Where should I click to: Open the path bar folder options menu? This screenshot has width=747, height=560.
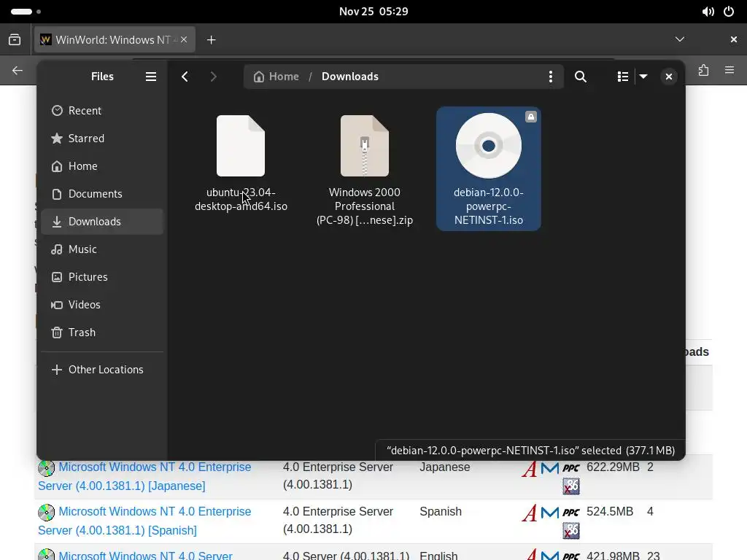click(550, 77)
